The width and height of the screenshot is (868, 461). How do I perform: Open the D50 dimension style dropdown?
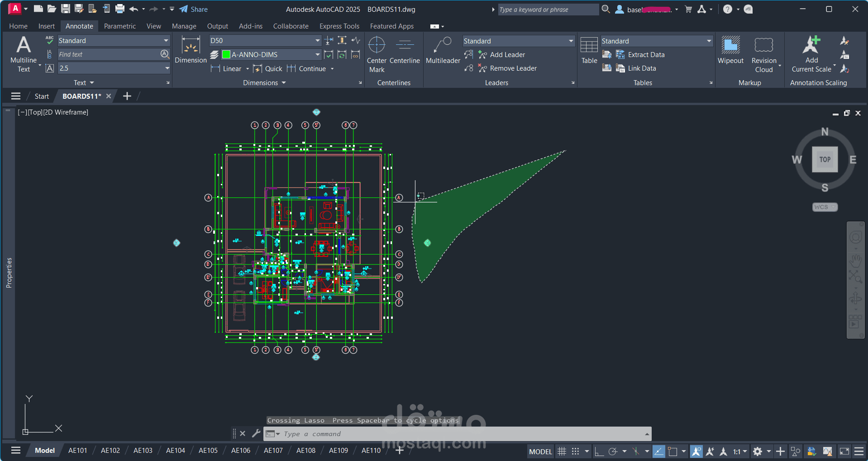[x=317, y=40]
